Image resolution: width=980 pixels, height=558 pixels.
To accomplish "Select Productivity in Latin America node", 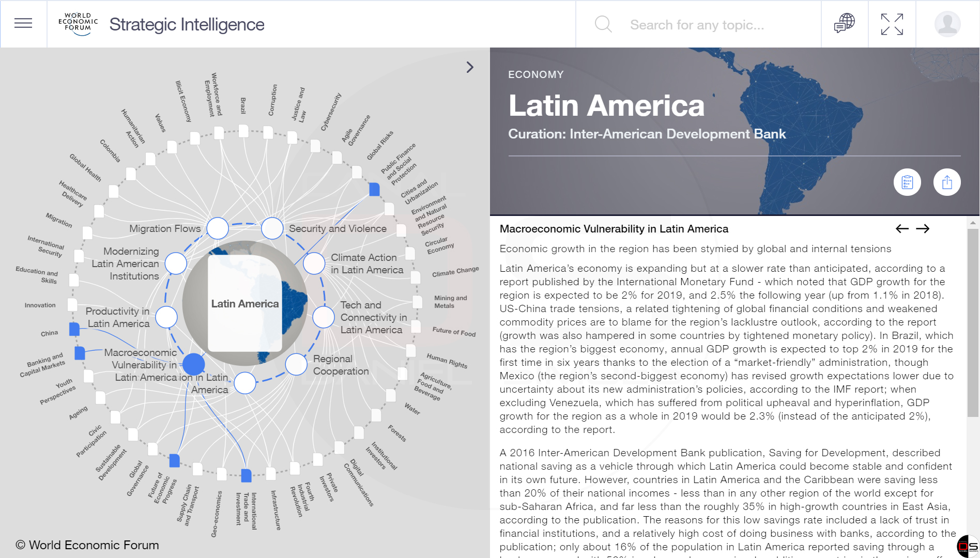I will click(x=166, y=317).
